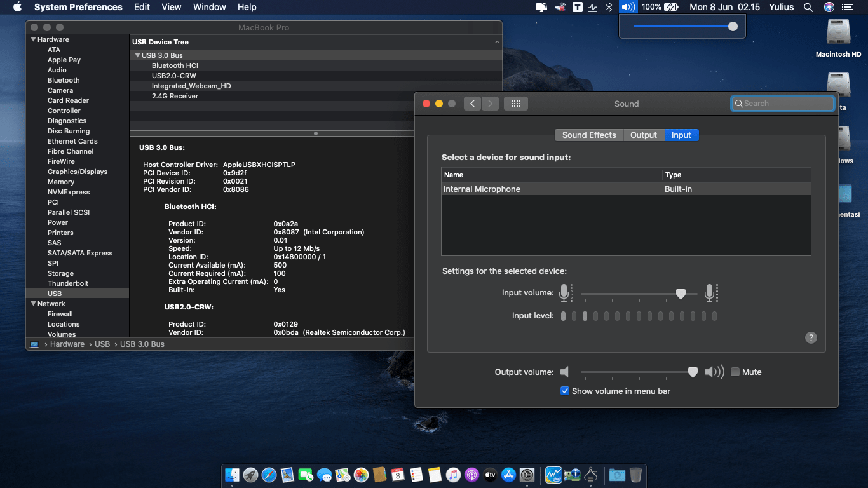The height and width of the screenshot is (488, 868).
Task: Open FaceTime from the Dock
Action: [x=306, y=475]
